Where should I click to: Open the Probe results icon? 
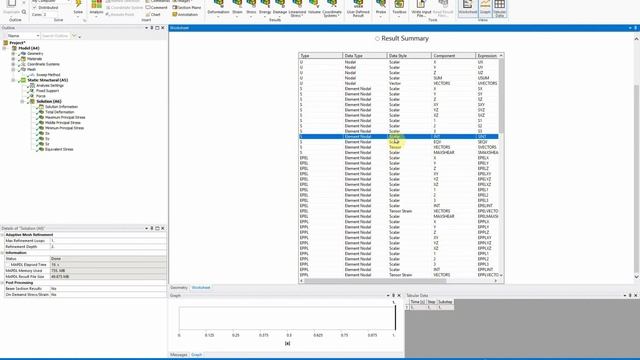(x=381, y=4)
